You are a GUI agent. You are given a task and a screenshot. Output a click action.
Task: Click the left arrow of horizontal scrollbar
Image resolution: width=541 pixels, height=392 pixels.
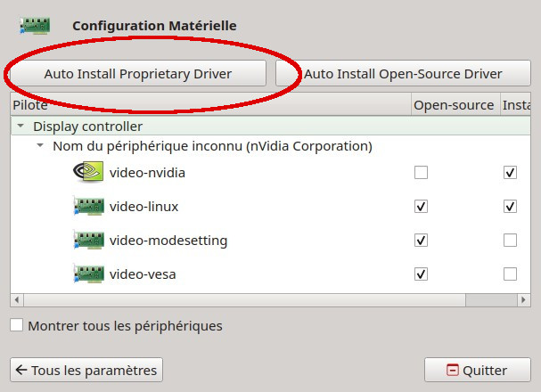(17, 300)
